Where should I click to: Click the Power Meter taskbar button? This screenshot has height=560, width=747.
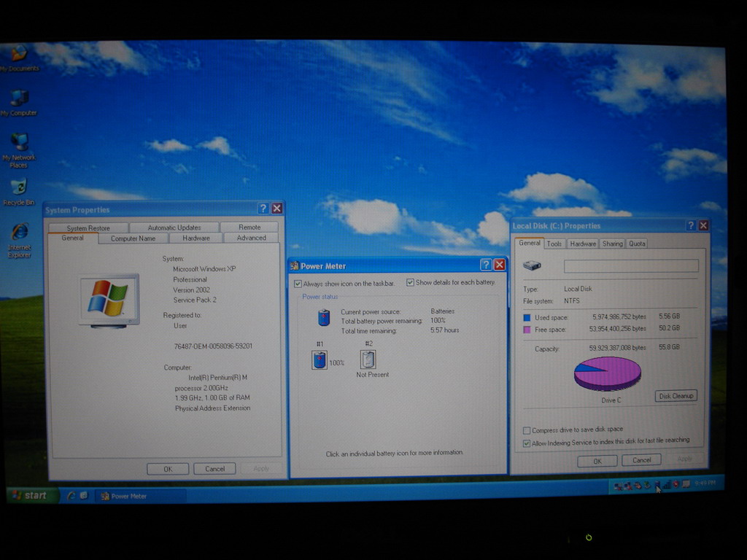click(139, 496)
